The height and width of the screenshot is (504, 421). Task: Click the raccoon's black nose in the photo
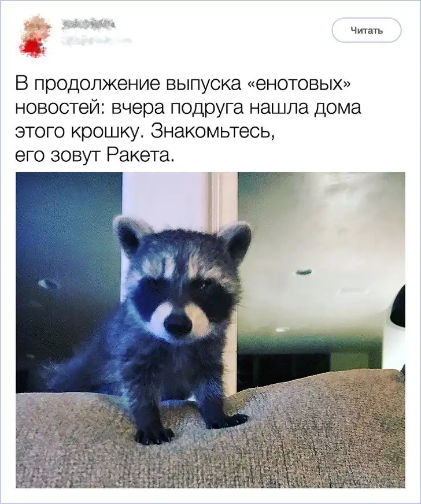tap(178, 323)
